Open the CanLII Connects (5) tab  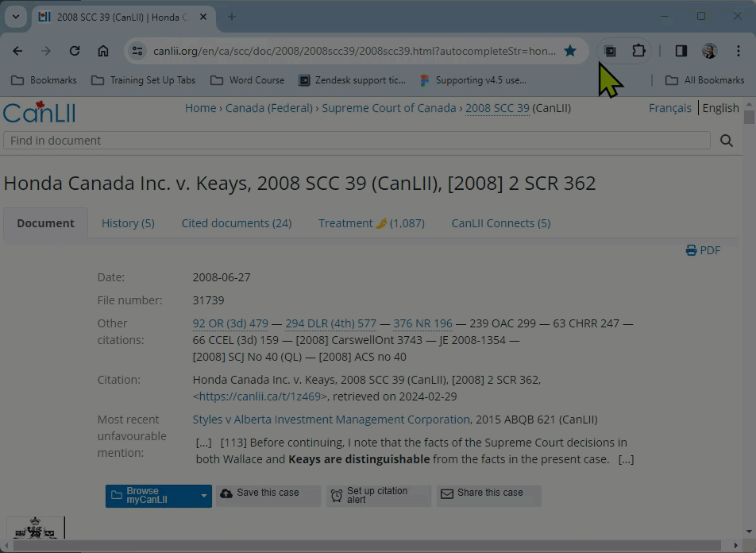pos(501,223)
